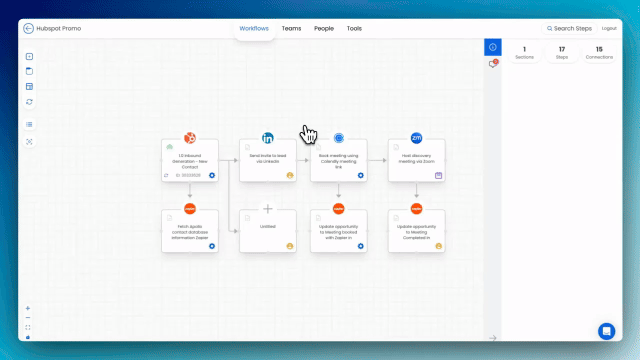Screen dimensions: 640x360
Task: Select Fetch Apollo contact database step
Action: tap(190, 232)
